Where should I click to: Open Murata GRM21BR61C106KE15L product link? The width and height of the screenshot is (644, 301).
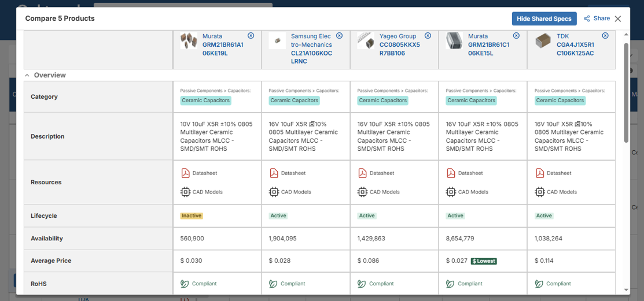pos(488,44)
